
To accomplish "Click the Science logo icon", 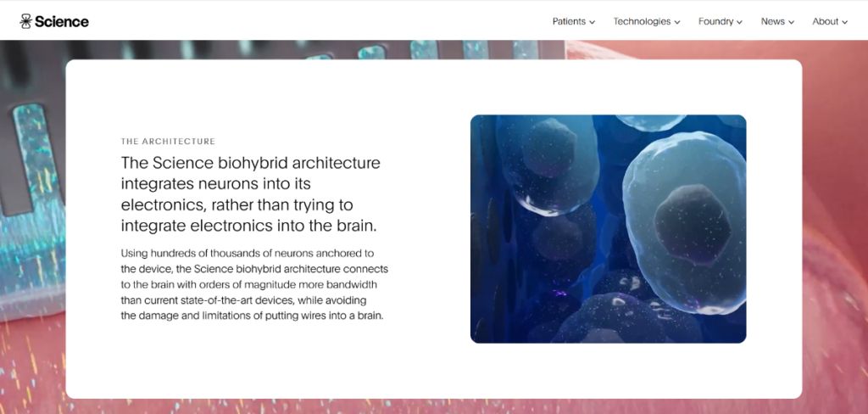I will pos(25,21).
